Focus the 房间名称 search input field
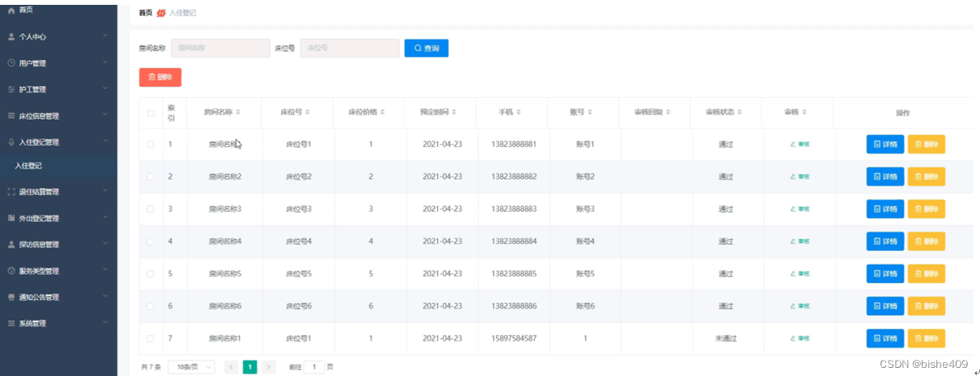Screen dimensions: 980x376 (x=221, y=49)
